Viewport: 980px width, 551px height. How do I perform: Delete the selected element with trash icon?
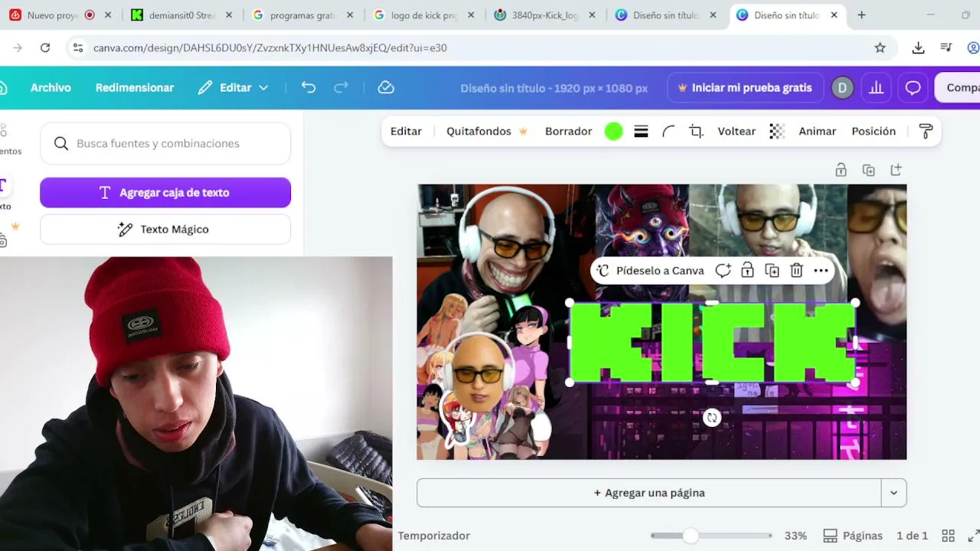796,270
